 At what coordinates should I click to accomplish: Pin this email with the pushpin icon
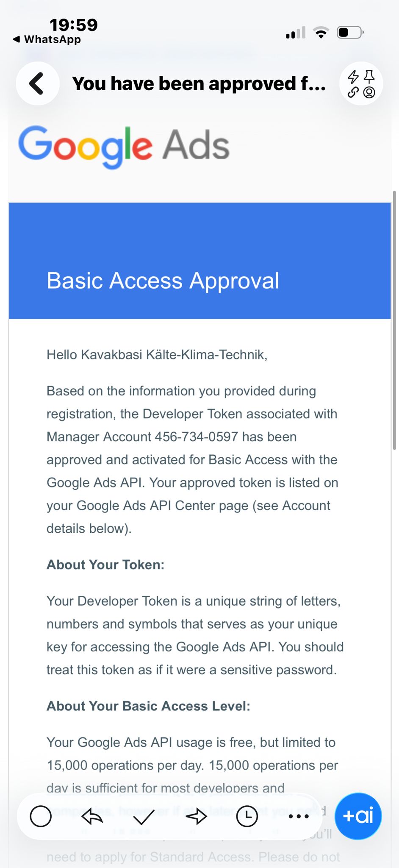[369, 77]
